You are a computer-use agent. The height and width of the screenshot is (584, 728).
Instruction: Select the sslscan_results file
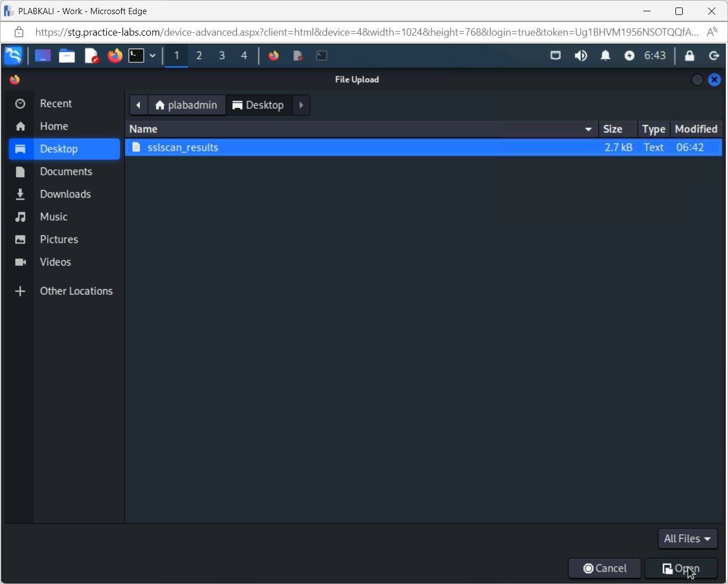[183, 148]
